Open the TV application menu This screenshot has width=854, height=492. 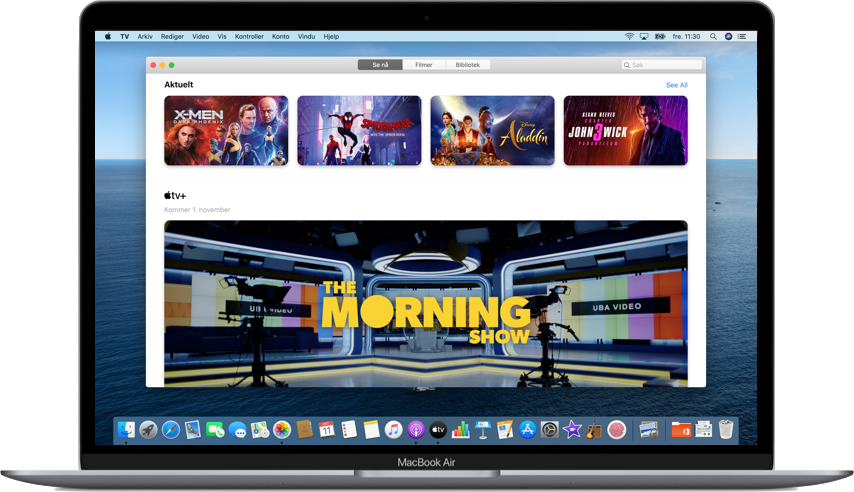tap(125, 37)
